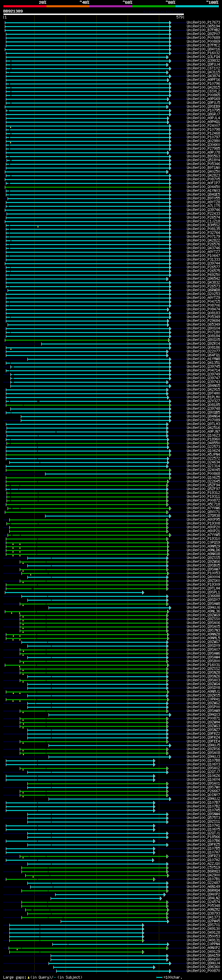
Task: Click the orange ~40% identity legend bar
Action: click(68, 7)
